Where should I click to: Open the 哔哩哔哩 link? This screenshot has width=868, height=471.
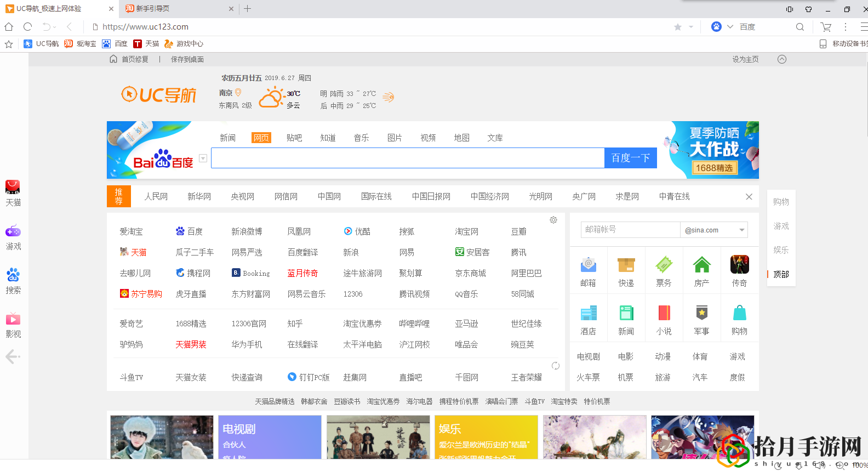tap(414, 324)
